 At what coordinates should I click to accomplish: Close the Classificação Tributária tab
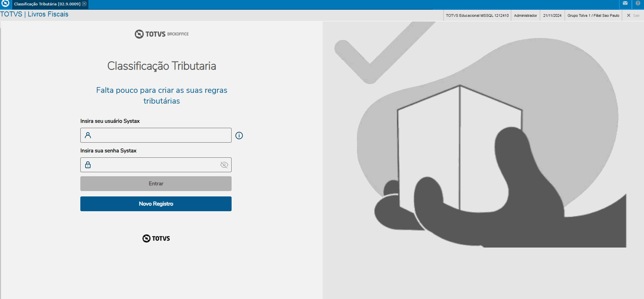84,4
